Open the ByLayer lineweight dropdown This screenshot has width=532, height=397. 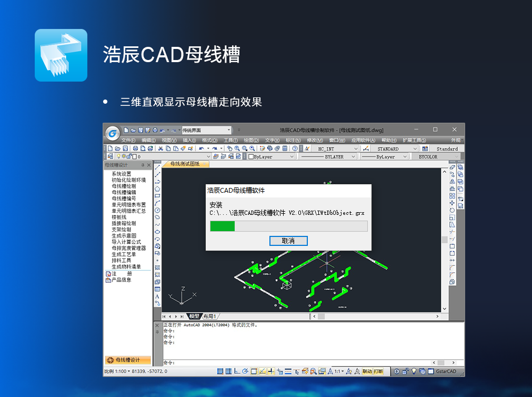tap(384, 156)
